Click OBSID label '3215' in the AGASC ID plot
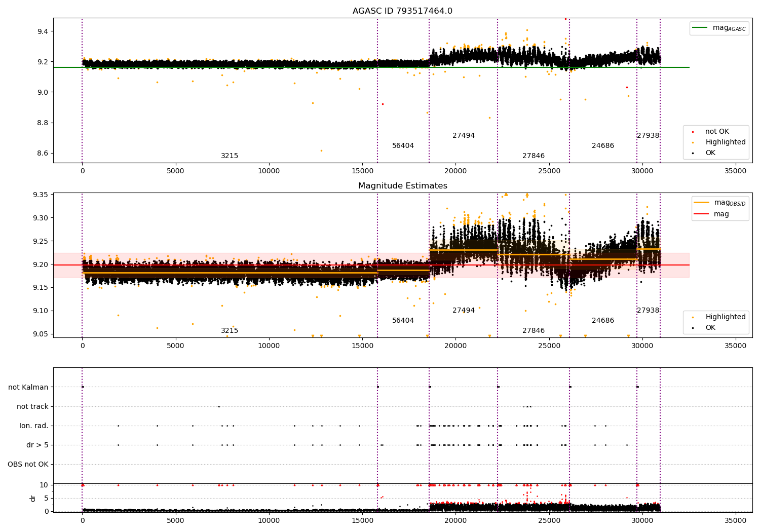 [x=230, y=156]
